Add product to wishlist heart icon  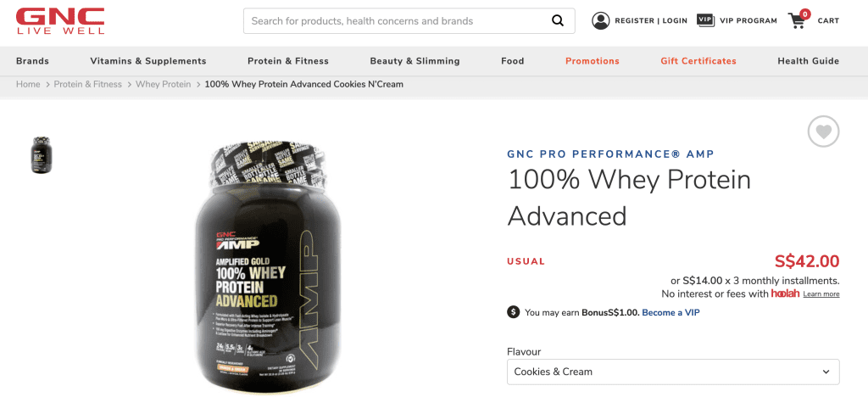(823, 131)
